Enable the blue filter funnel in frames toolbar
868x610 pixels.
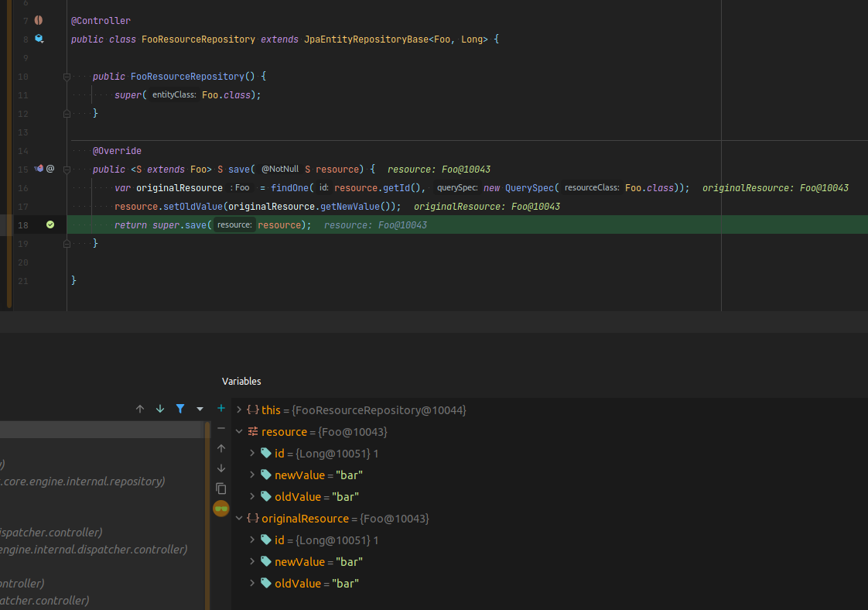coord(180,408)
